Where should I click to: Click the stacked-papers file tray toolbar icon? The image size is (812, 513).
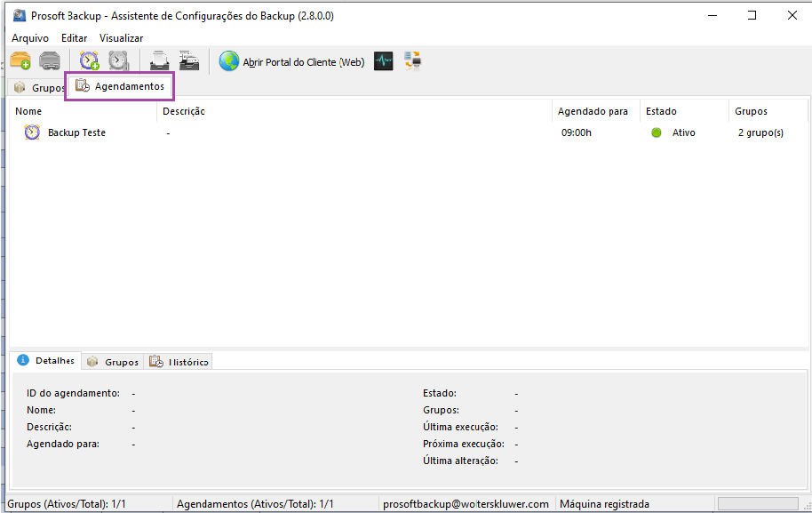pos(189,61)
